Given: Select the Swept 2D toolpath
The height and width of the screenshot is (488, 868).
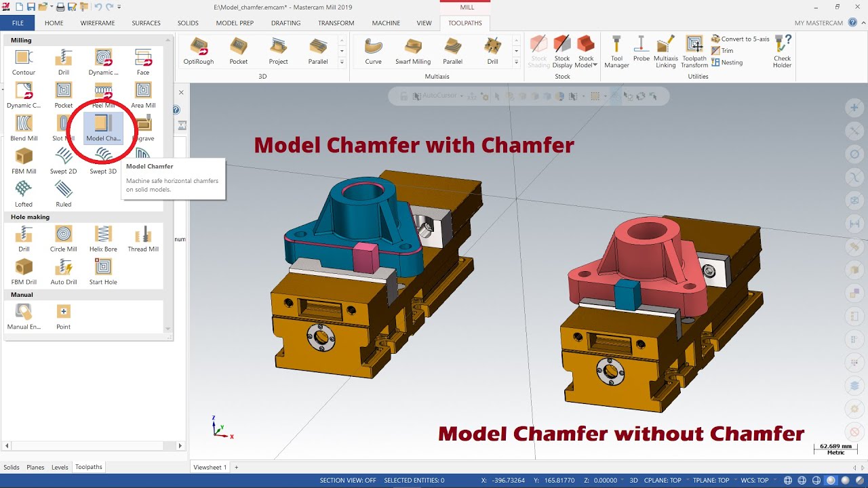Looking at the screenshot, I should tap(63, 161).
